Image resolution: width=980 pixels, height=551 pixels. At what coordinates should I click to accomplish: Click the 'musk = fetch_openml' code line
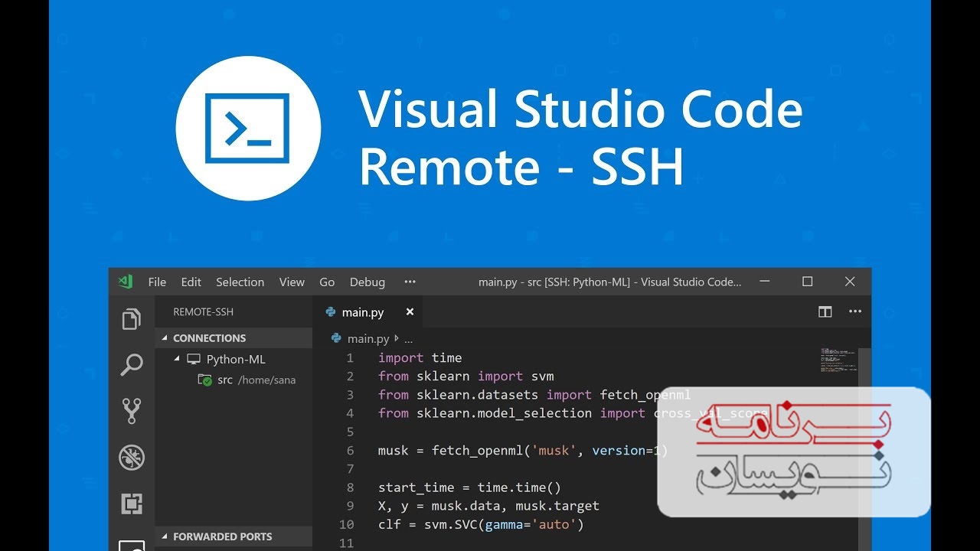523,450
